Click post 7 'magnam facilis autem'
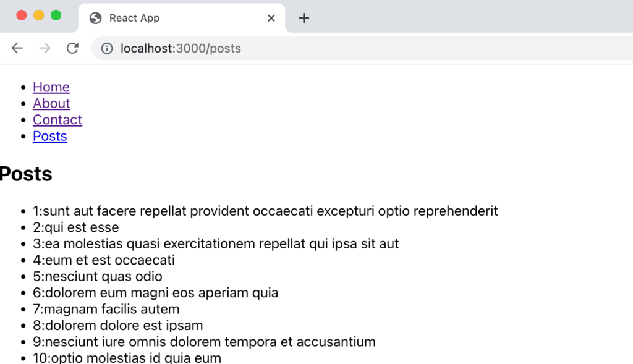The width and height of the screenshot is (633, 364). [x=106, y=309]
